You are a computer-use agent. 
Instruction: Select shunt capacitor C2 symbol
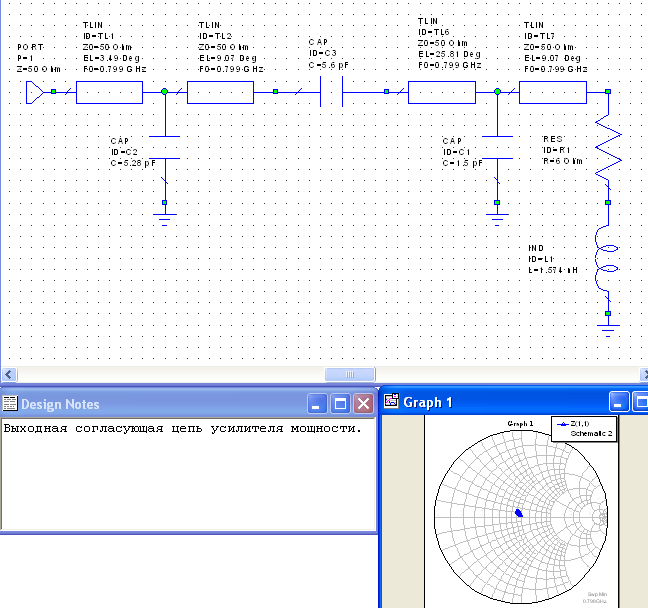(164, 147)
